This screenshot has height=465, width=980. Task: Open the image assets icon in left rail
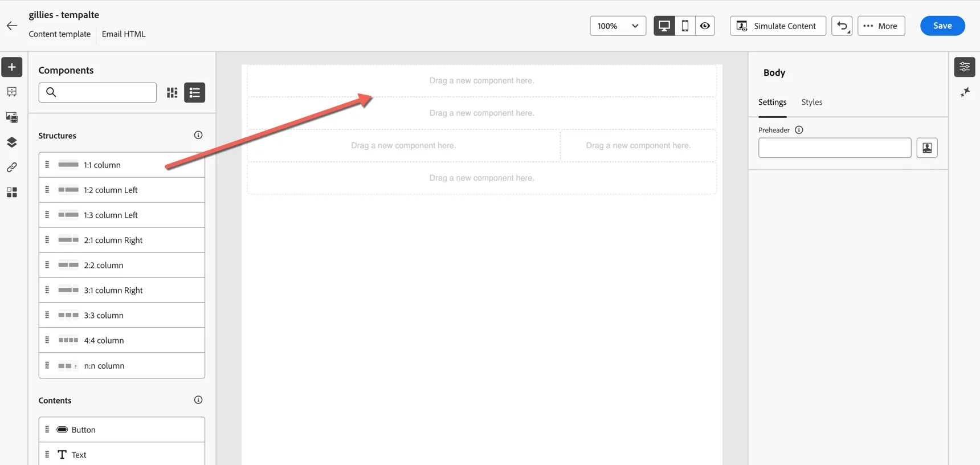pos(12,117)
